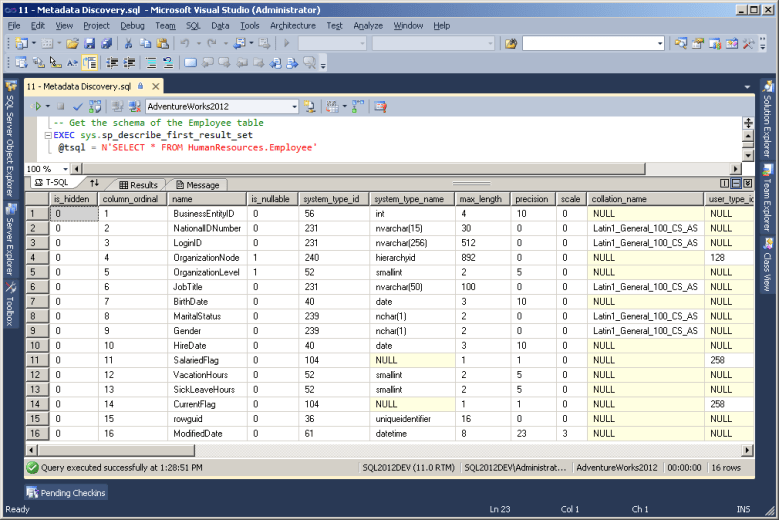Click the Increase Indent toolbar icon
This screenshot has height=520, width=779.
pos(129,63)
